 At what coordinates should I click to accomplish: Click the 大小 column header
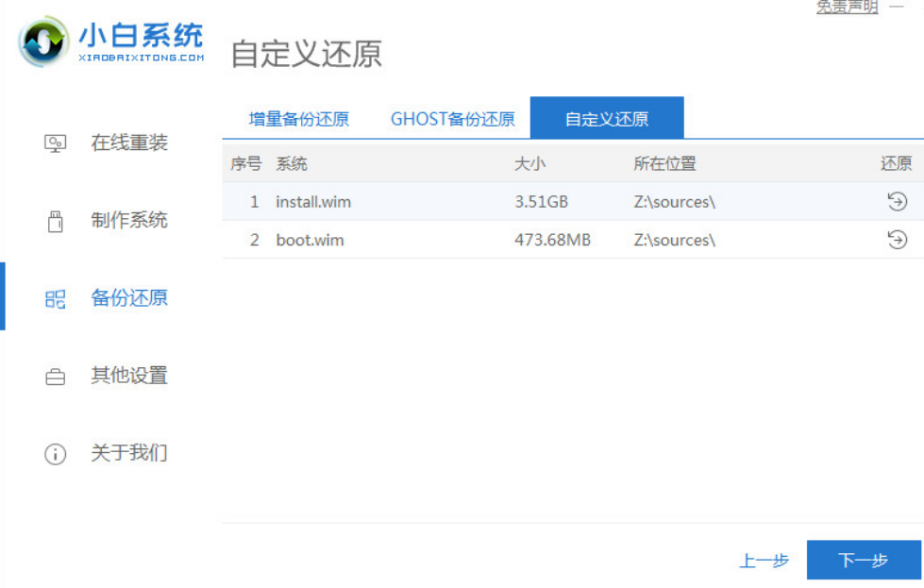[529, 163]
